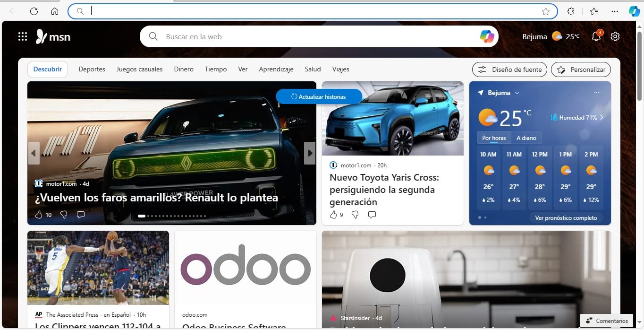Expand Humedad 71% details arrow
The image size is (644, 330).
pos(602,117)
